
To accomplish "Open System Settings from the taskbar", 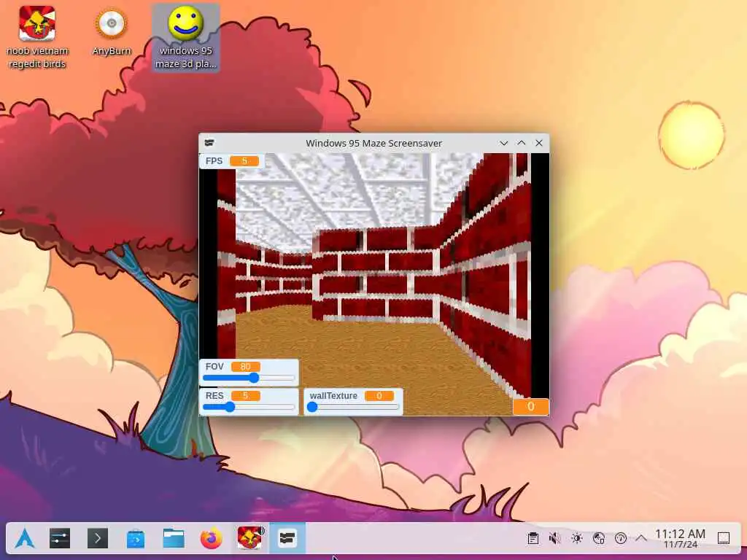I will point(60,539).
